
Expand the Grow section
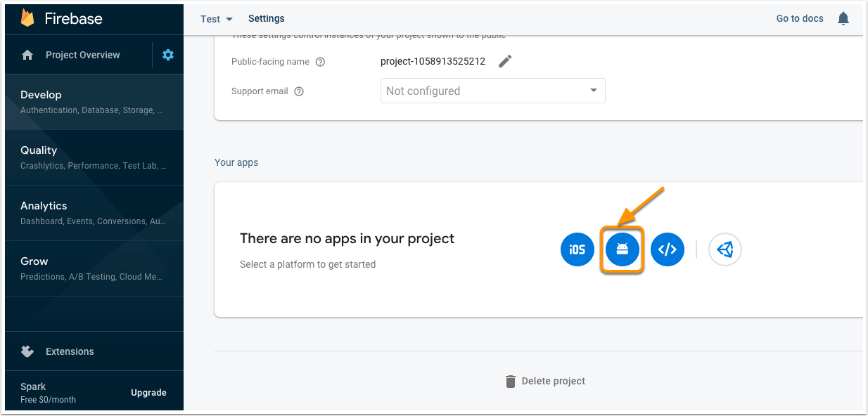point(94,268)
